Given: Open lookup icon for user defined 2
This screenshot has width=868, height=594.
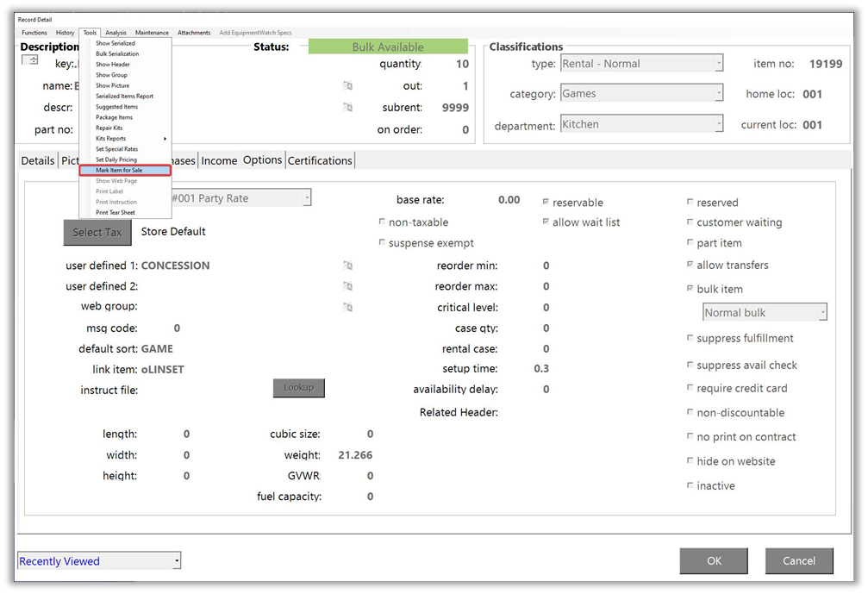Looking at the screenshot, I should [x=347, y=286].
